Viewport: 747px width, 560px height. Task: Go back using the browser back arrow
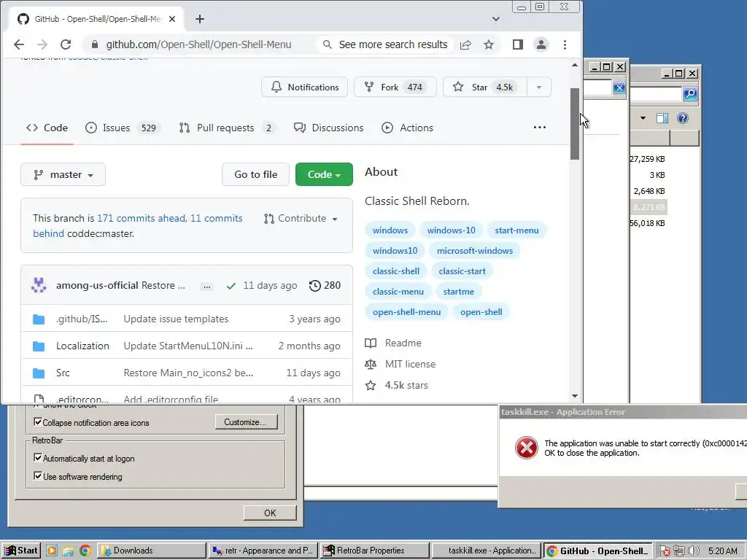pos(19,44)
